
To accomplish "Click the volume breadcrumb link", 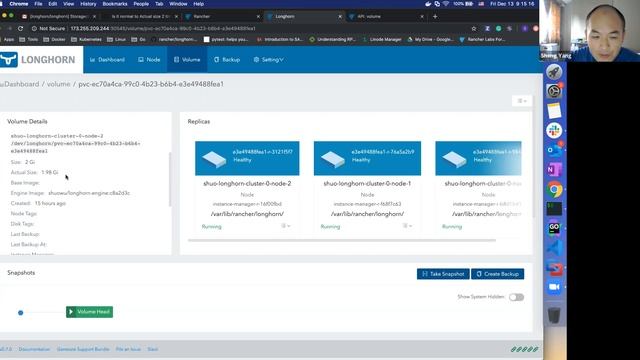I will pos(58,84).
